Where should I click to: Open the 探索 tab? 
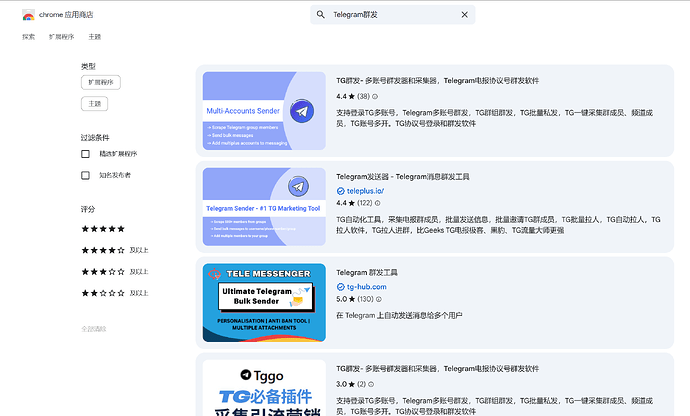(29, 37)
